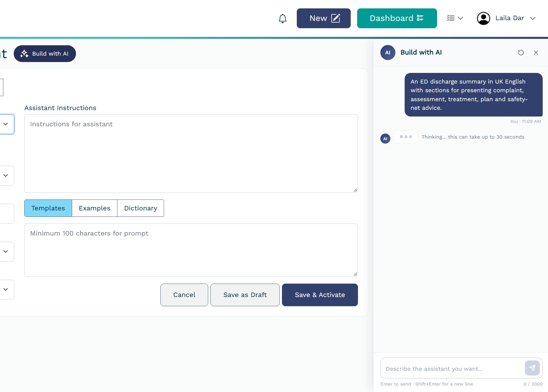The image size is (548, 392).
Task: Switch to the Examples tab
Action: [94, 208]
